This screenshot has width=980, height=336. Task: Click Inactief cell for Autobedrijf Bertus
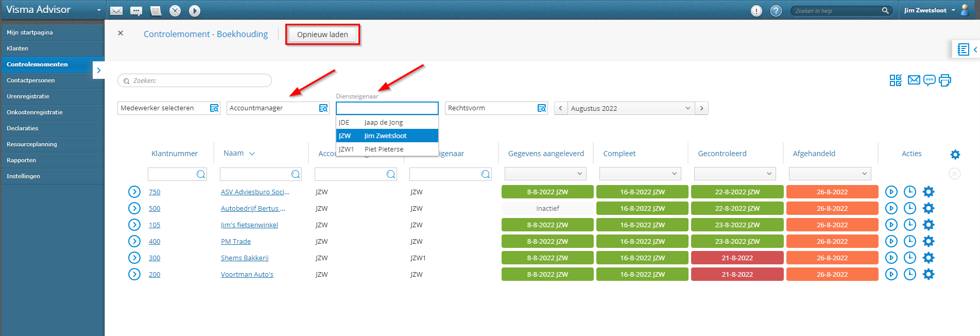pyautogui.click(x=547, y=208)
